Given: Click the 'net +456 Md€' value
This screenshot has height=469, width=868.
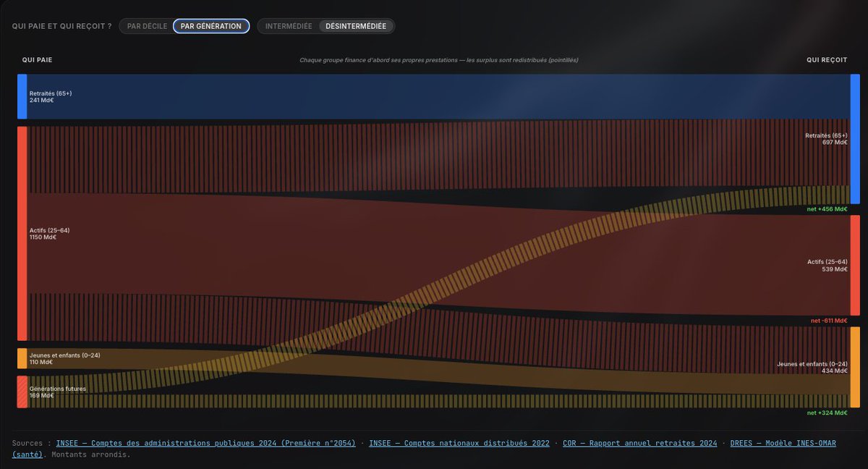Looking at the screenshot, I should (827, 209).
